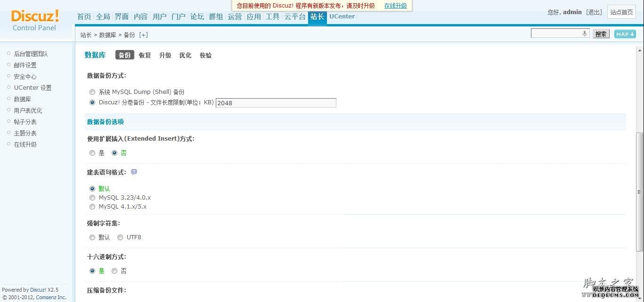Open the MAP site map button

(625, 34)
